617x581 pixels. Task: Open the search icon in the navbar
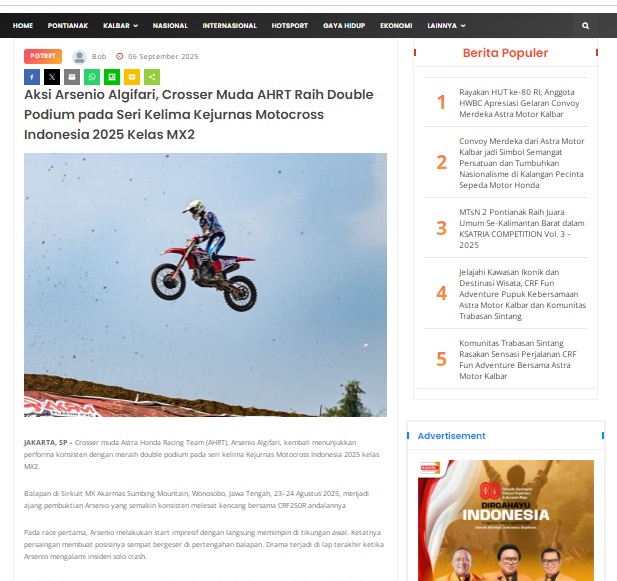coord(585,26)
